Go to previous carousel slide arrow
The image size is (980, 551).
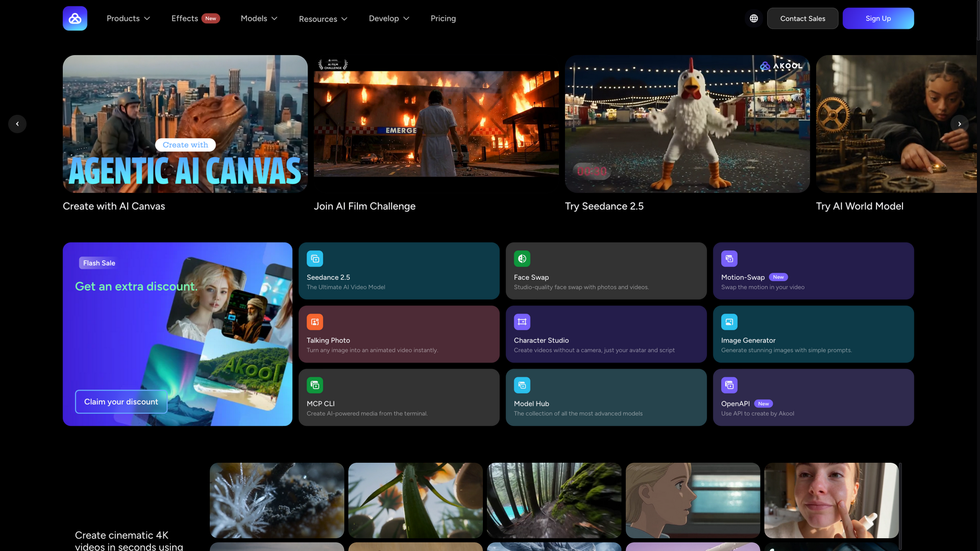(x=17, y=124)
